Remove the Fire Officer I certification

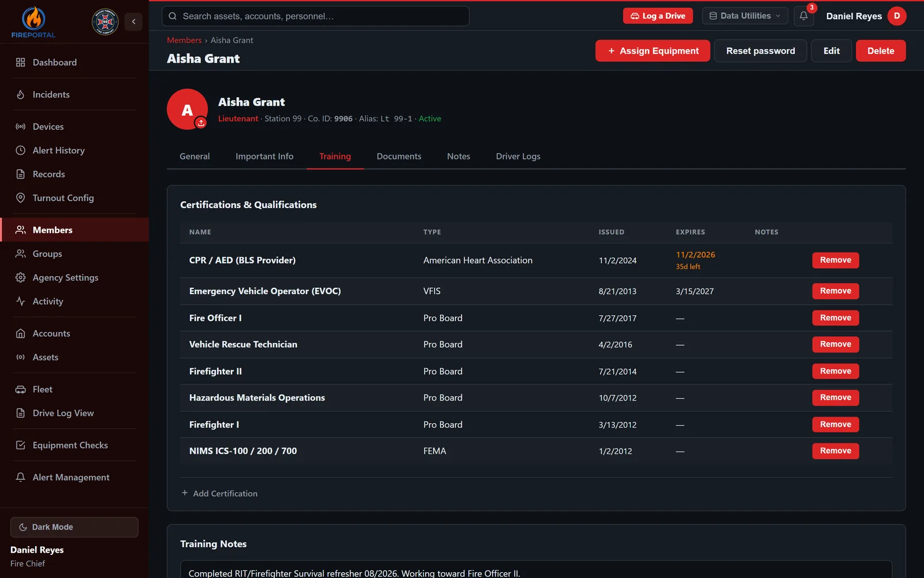[x=836, y=318]
